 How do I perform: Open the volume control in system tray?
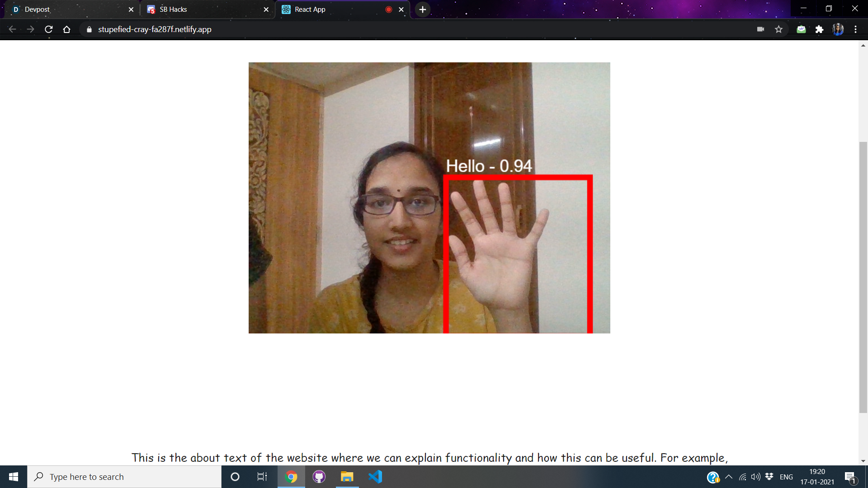tap(755, 477)
